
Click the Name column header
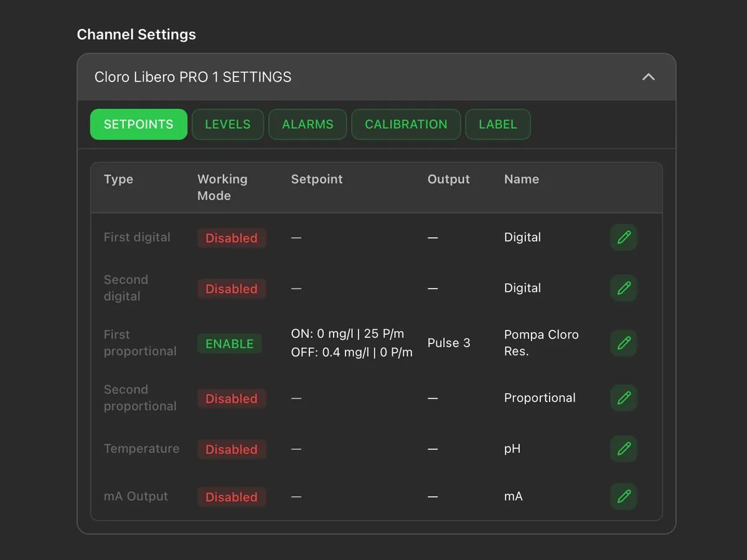click(522, 179)
